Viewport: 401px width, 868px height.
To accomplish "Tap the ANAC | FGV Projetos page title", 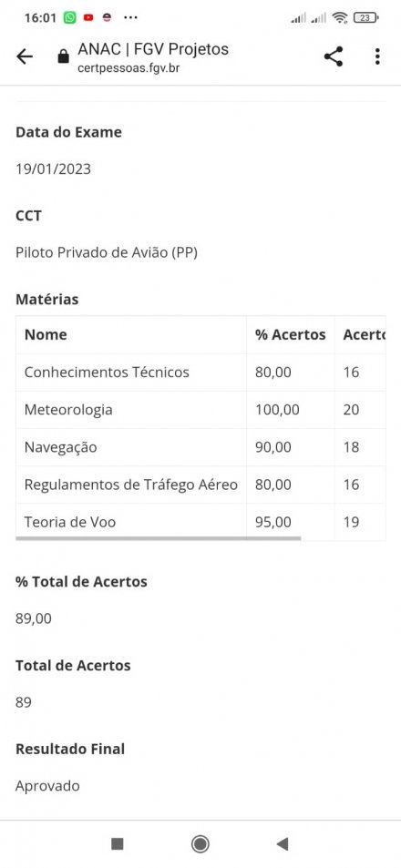I will [153, 49].
